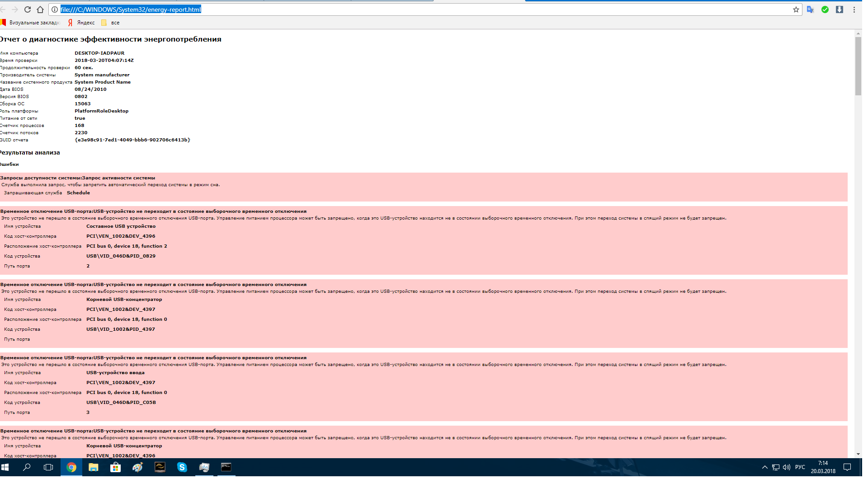Go to the browser home page
The height and width of the screenshot is (488, 868).
tap(40, 9)
